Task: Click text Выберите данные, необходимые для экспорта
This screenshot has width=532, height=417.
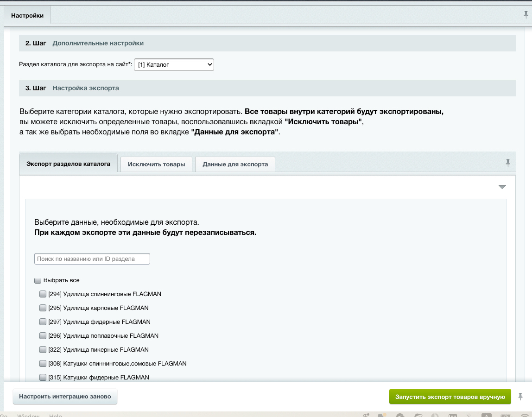Action: tap(117, 222)
